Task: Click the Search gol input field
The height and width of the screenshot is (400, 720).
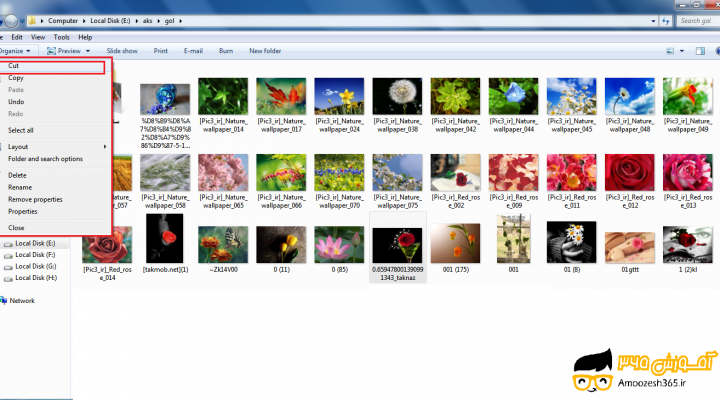Action: [698, 21]
